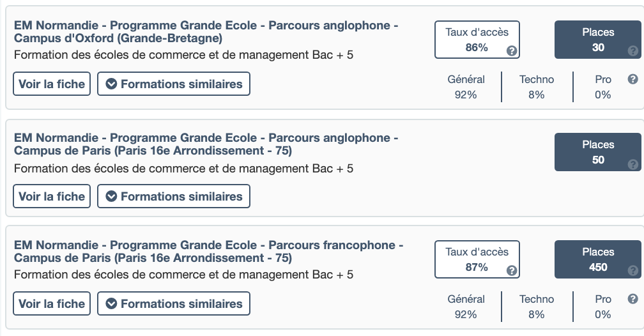Click the Taux d'accès 86% badge
This screenshot has width=644, height=336.
pyautogui.click(x=477, y=40)
